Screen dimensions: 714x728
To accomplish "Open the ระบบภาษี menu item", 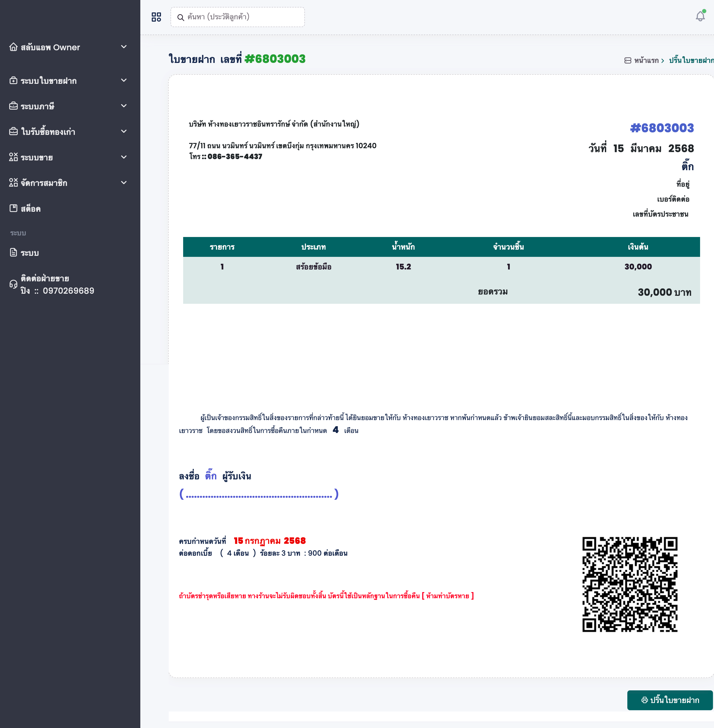I will pyautogui.click(x=37, y=107).
